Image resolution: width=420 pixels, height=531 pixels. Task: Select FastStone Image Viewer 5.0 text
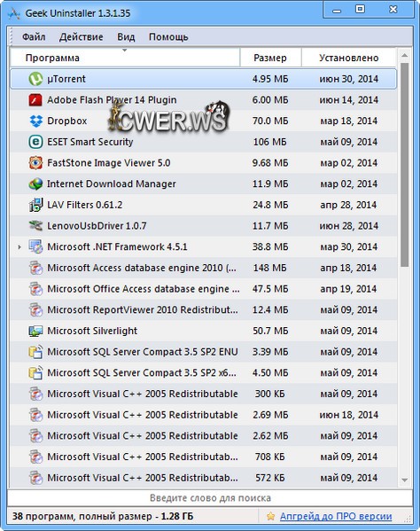point(109,163)
